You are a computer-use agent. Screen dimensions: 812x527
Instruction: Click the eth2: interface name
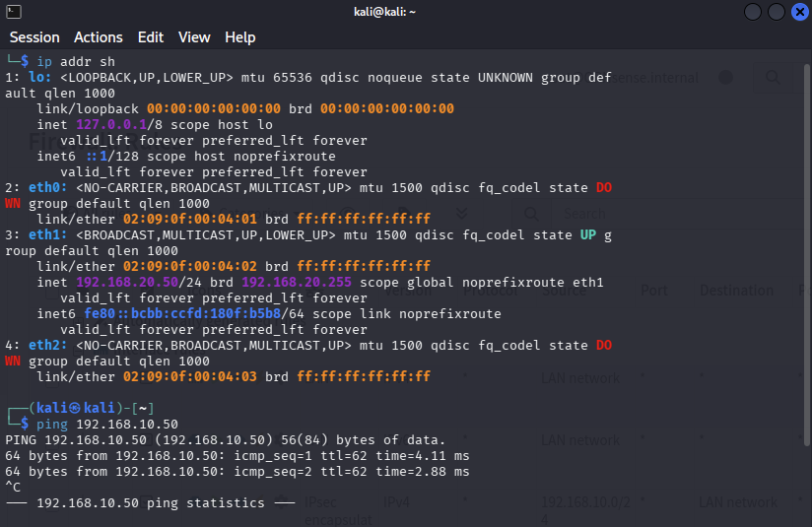(x=47, y=345)
